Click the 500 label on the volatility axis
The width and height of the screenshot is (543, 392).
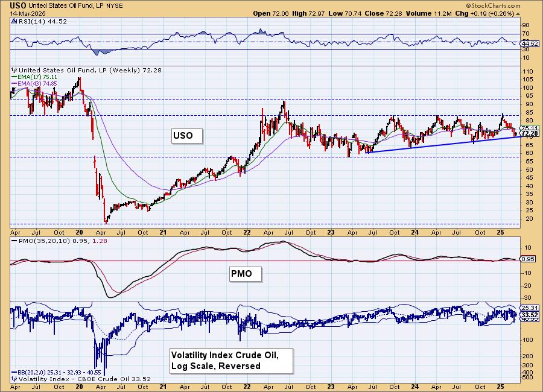pos(528,378)
